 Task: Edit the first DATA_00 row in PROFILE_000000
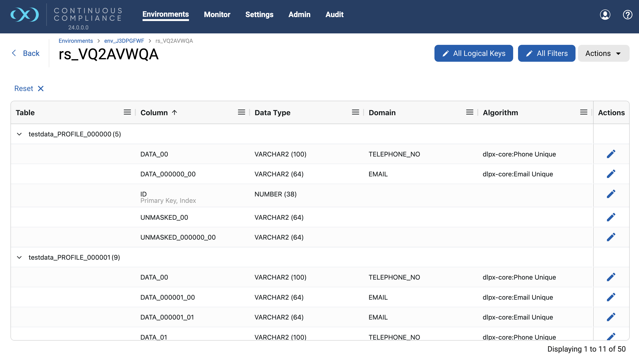pos(611,154)
